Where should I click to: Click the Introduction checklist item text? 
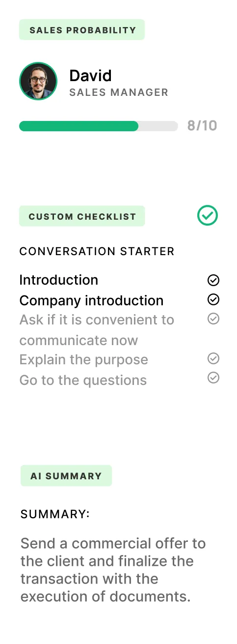click(x=59, y=280)
